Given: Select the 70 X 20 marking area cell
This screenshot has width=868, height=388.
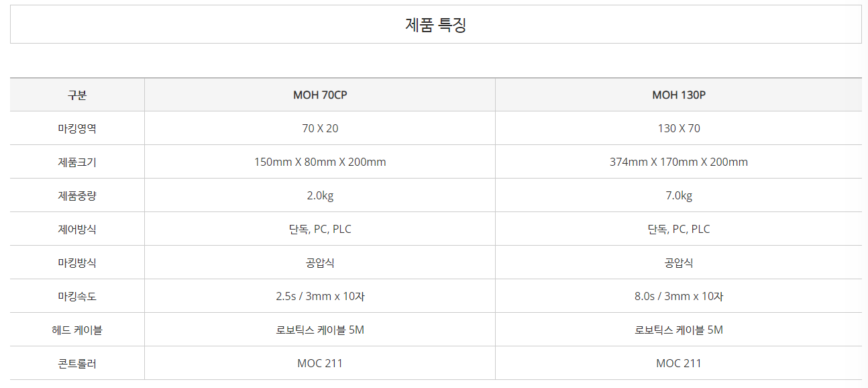Looking at the screenshot, I should (x=320, y=129).
